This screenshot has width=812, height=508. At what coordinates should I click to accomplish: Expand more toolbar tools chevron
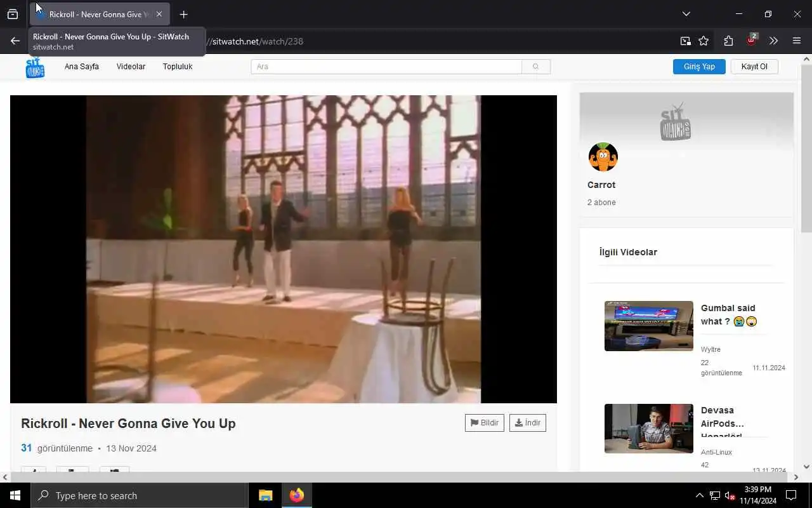click(773, 41)
